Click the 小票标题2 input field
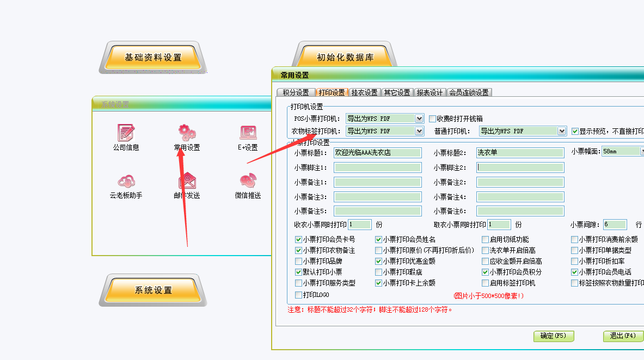 click(x=519, y=152)
